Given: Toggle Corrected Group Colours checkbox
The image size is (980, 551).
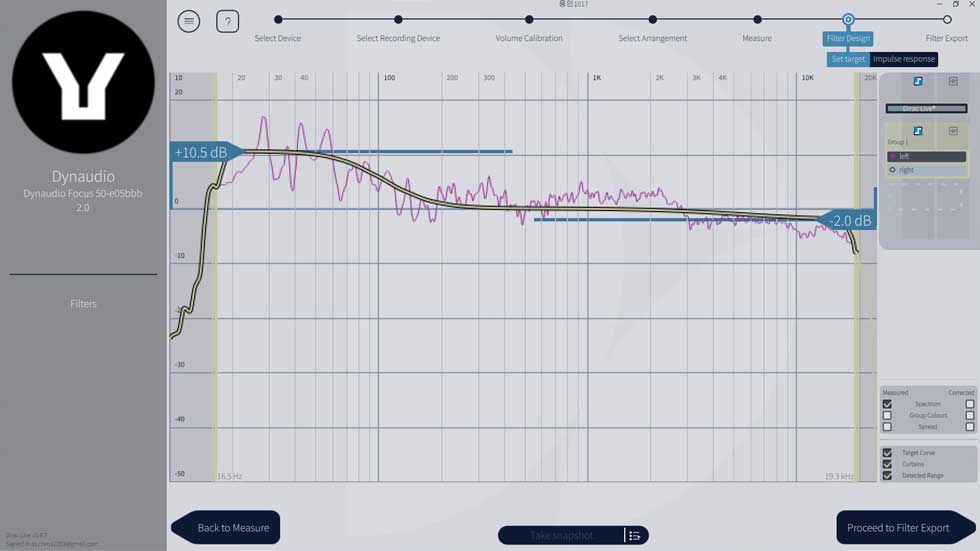Looking at the screenshot, I should point(969,415).
